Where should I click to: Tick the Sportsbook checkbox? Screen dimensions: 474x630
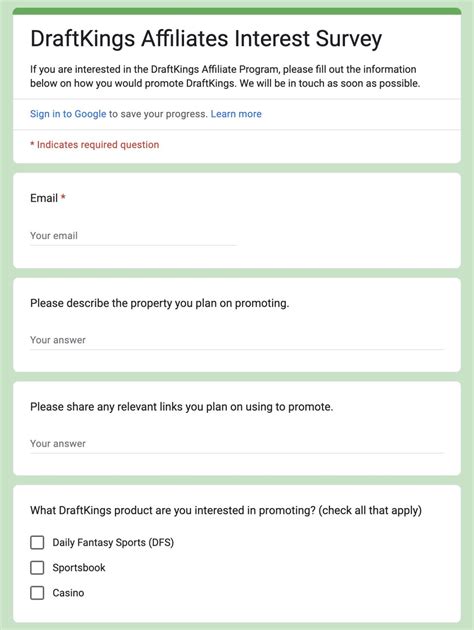point(37,568)
